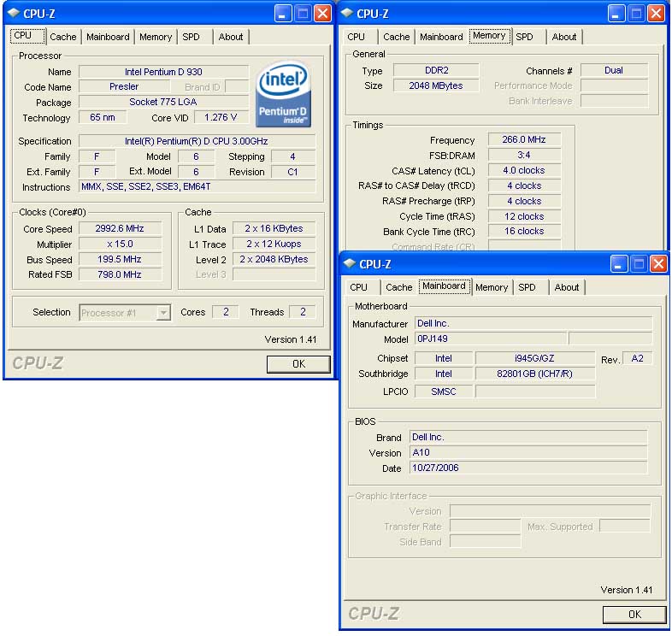Click the Level 2 value 2 x 2048 KBytes
The height and width of the screenshot is (636, 672).
coord(274,259)
